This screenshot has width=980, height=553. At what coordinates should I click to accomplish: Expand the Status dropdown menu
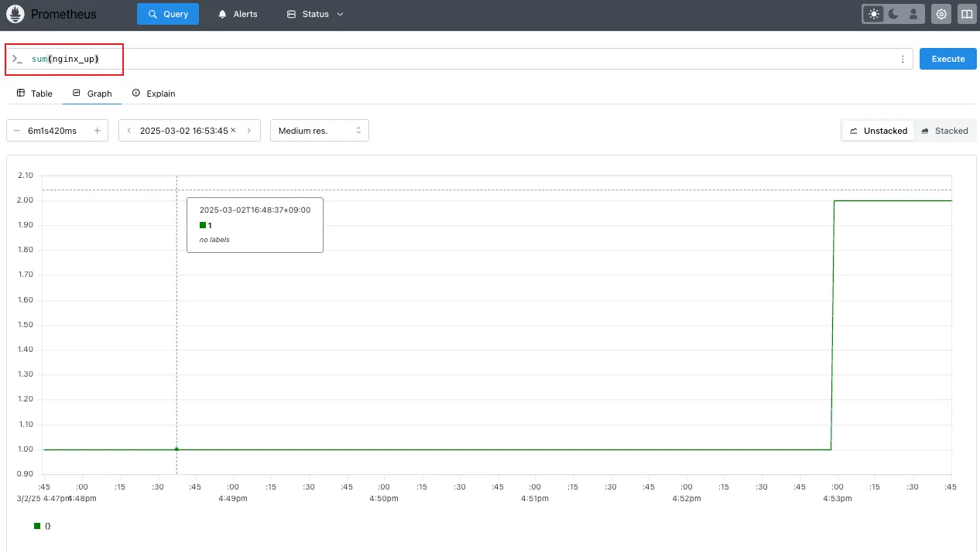pyautogui.click(x=315, y=14)
